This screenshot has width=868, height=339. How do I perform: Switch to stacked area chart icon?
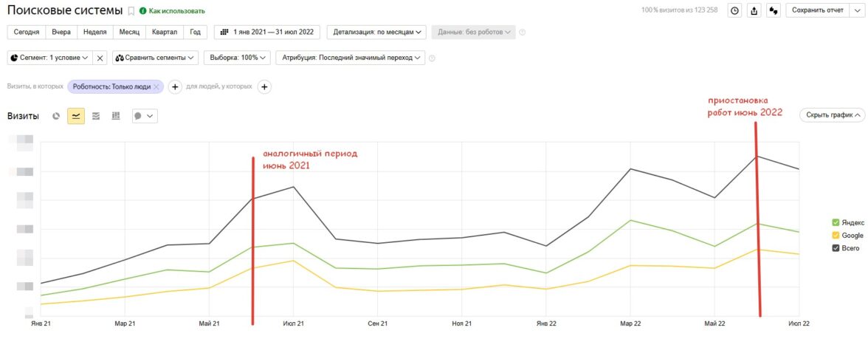tap(96, 116)
